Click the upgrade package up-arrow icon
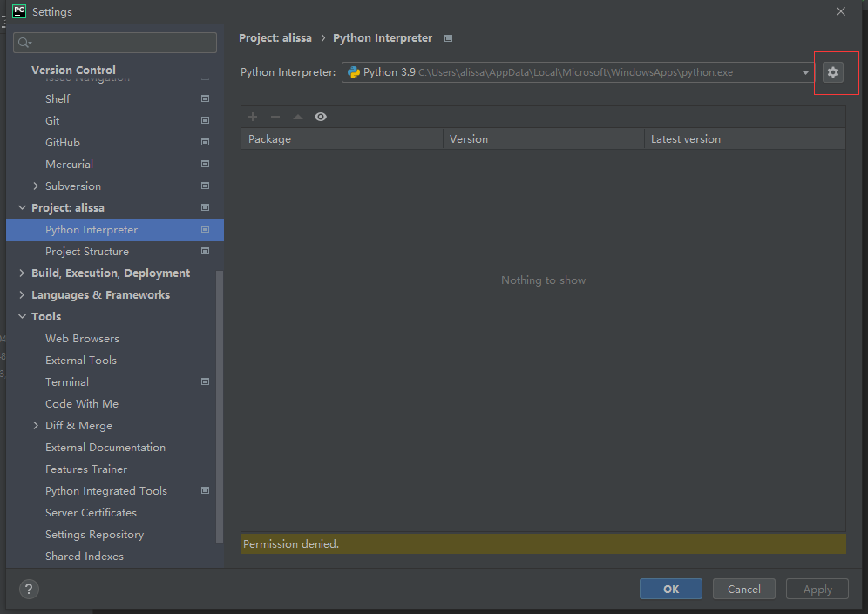868x614 pixels. point(298,117)
